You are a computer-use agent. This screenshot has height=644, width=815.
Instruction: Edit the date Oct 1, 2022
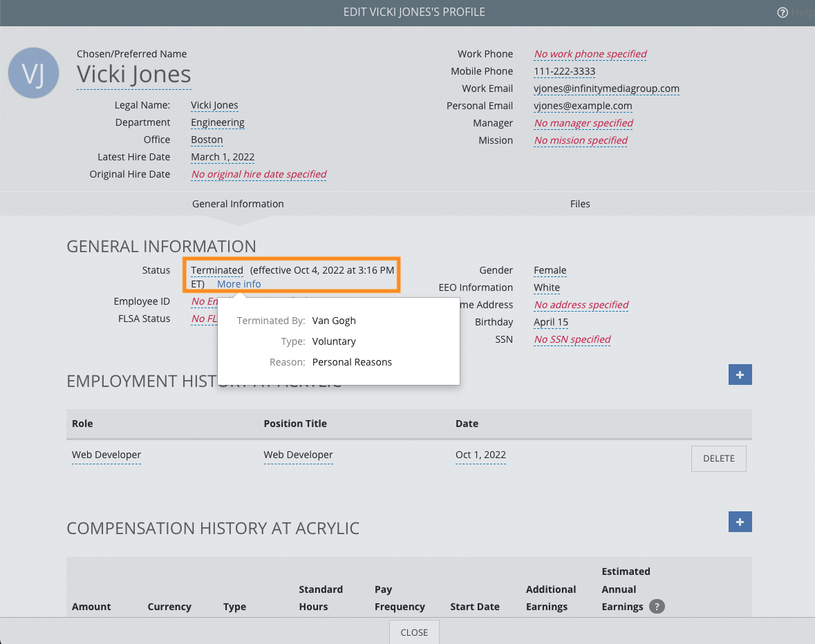click(480, 455)
